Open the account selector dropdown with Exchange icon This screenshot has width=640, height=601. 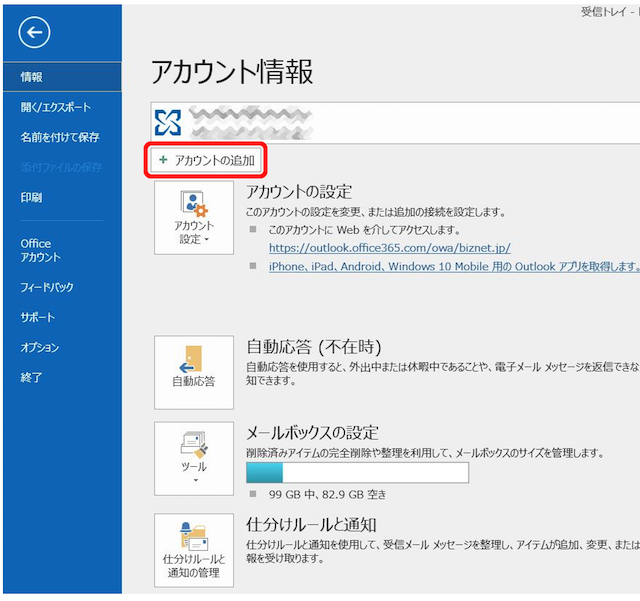coord(395,123)
